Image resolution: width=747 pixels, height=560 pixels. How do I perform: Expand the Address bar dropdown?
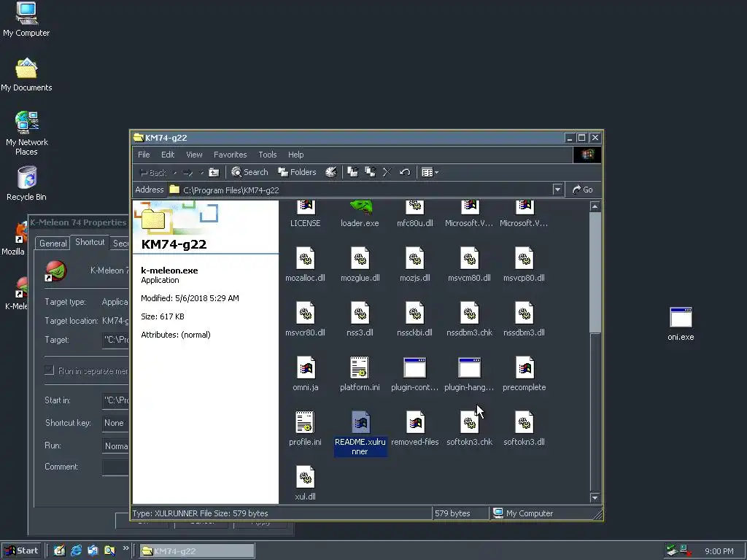point(557,190)
